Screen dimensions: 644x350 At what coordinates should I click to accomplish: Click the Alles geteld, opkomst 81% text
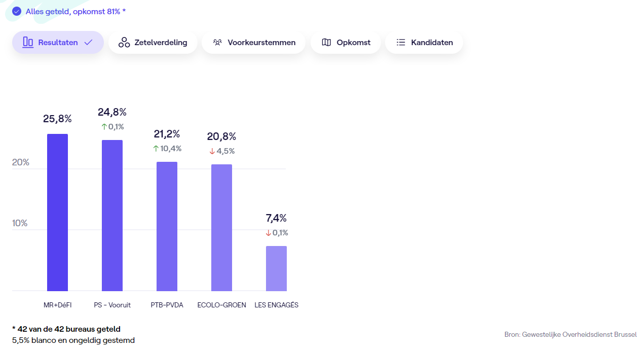75,11
